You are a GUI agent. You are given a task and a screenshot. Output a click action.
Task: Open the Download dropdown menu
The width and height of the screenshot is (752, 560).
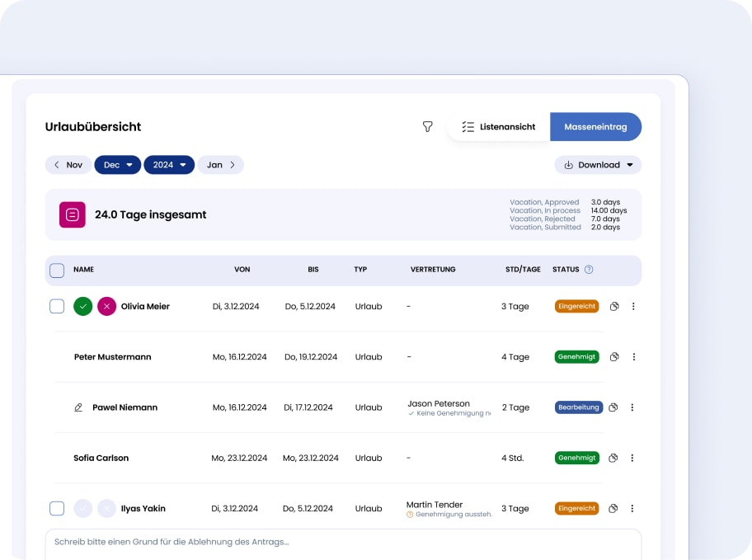[x=598, y=165]
